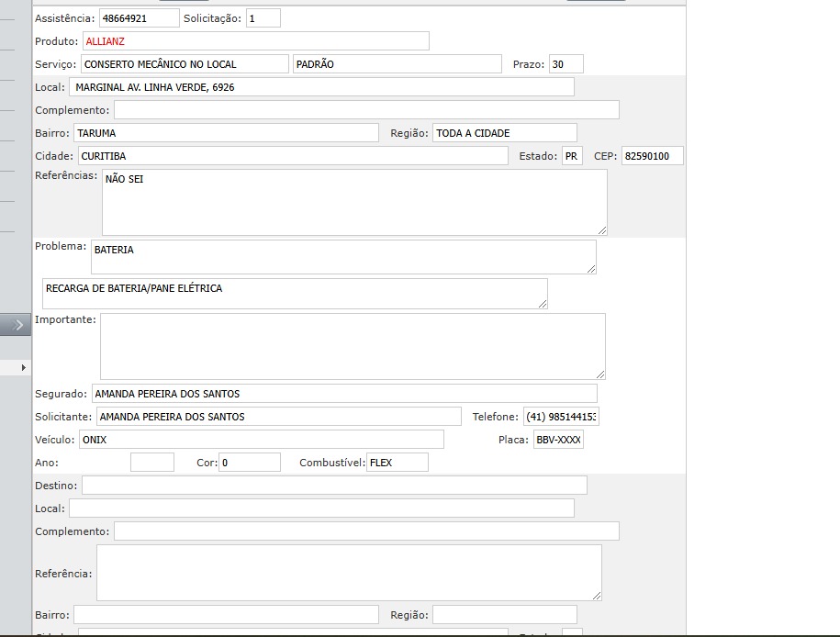840x637 pixels.
Task: Click the Produto field showing ALLIANZ
Action: point(255,41)
